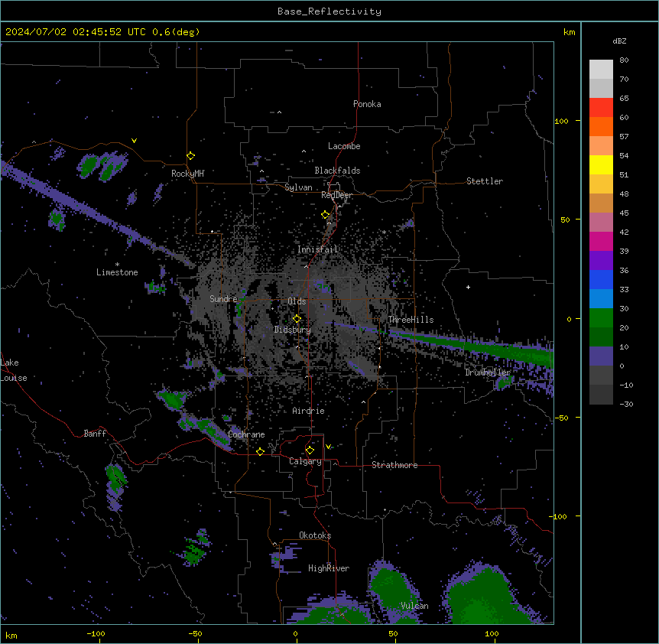
Task: Click the Calgary city label
Action: point(306,461)
